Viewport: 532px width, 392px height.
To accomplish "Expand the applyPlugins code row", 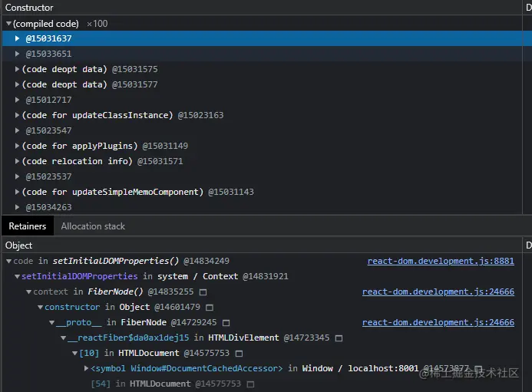I will (x=18, y=146).
